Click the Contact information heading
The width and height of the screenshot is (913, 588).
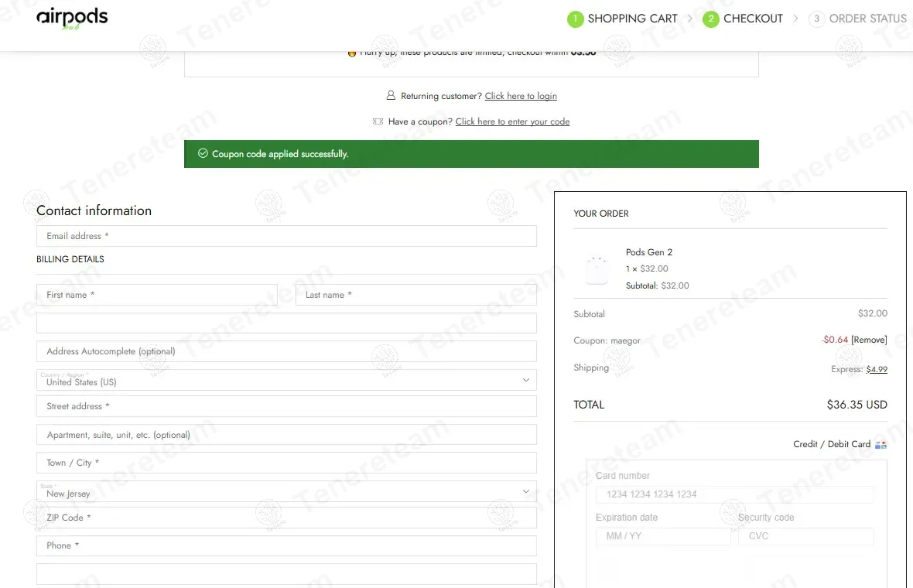pos(94,210)
